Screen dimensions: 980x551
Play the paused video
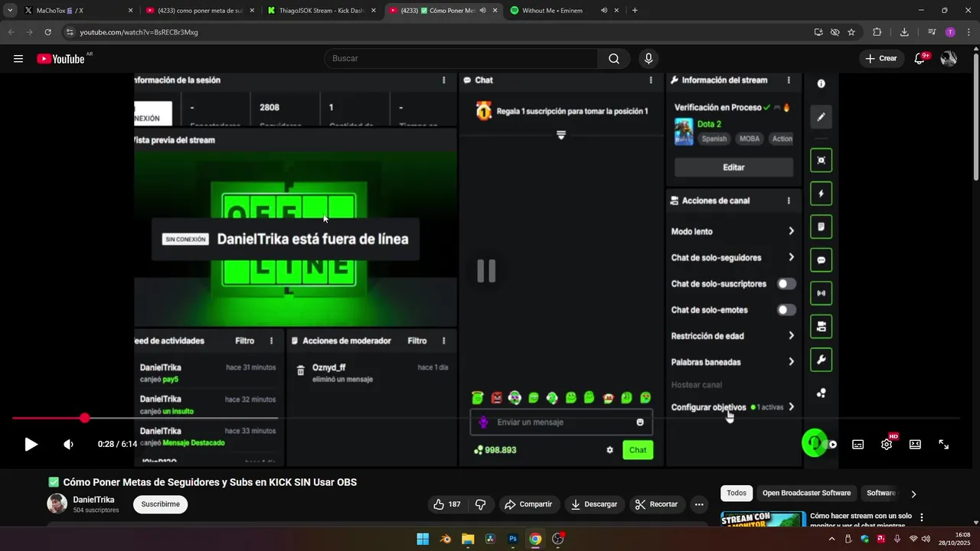[x=31, y=445]
